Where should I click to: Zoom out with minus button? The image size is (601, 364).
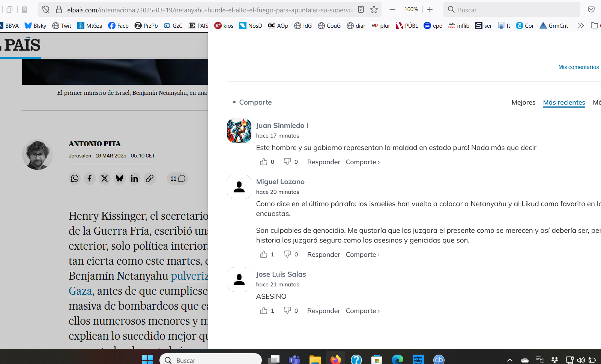coord(392,10)
